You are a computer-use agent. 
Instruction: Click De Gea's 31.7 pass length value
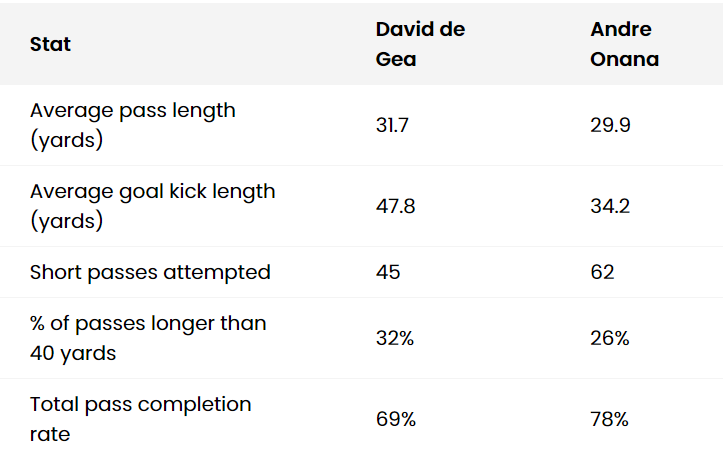pyautogui.click(x=393, y=125)
